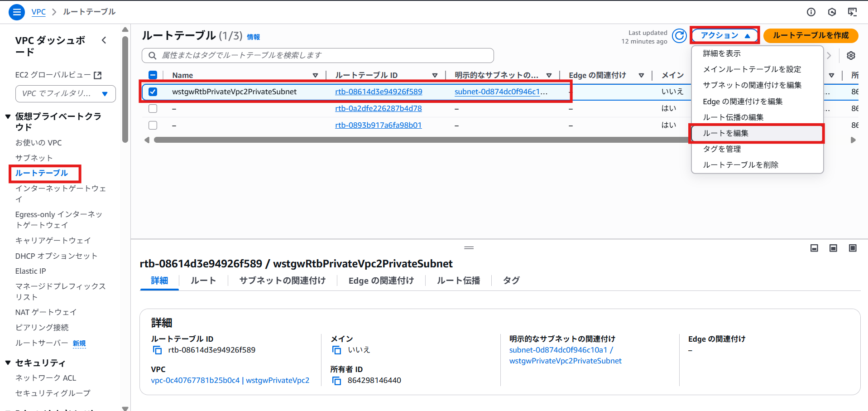Viewport: 868px width, 411px height.
Task: Refresh the route table list
Action: [x=679, y=35]
